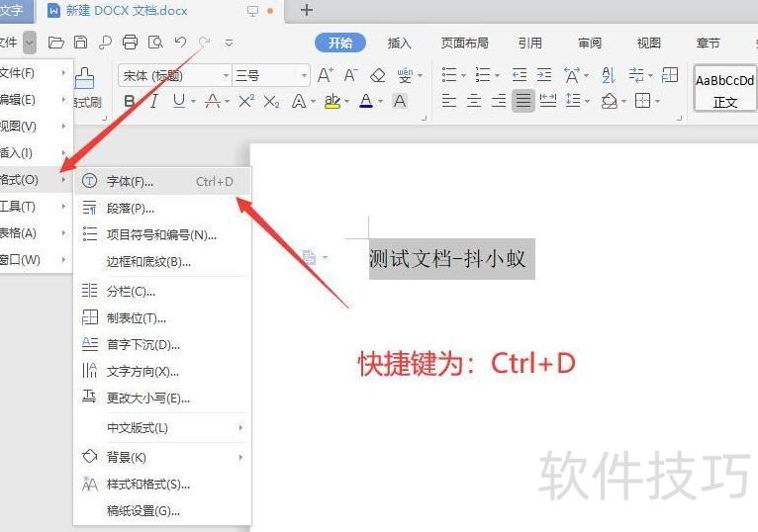Open 工具(T) menu item
Screen dimensions: 758x532
click(36, 207)
